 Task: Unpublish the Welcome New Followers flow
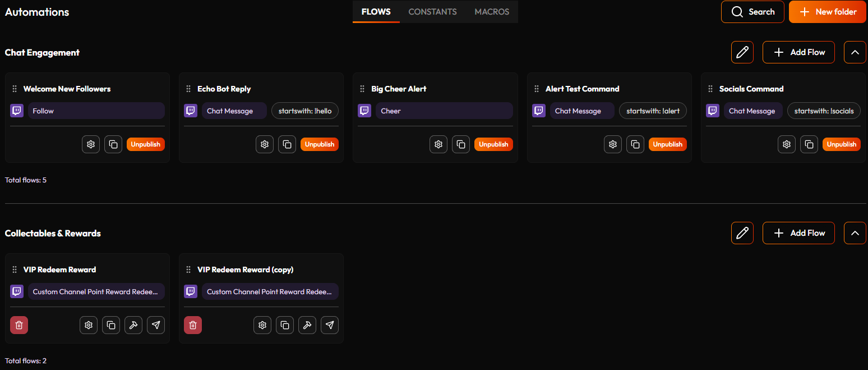pyautogui.click(x=146, y=144)
